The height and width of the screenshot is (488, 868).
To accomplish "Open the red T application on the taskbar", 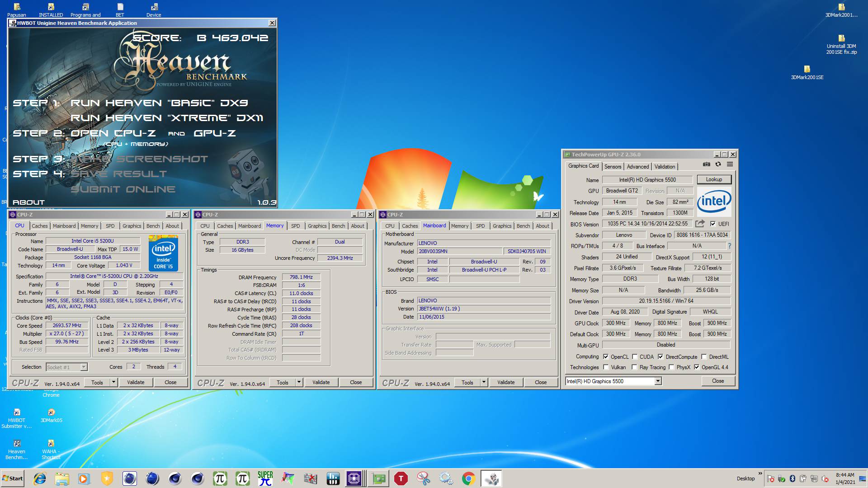I will (401, 479).
